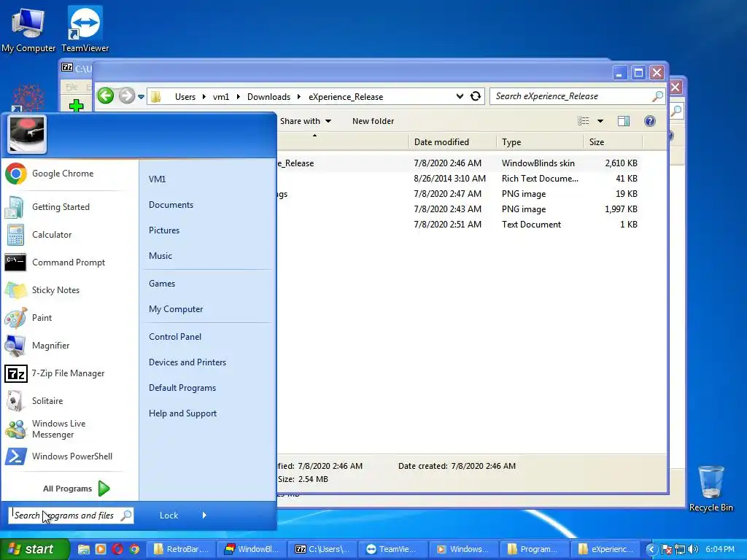This screenshot has height=560, width=747.
Task: Open Pictures from the Start menu
Action: coord(164,230)
